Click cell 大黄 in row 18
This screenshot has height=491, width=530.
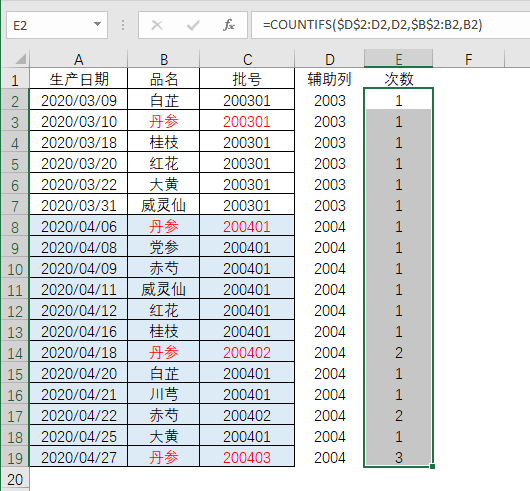[x=164, y=436]
